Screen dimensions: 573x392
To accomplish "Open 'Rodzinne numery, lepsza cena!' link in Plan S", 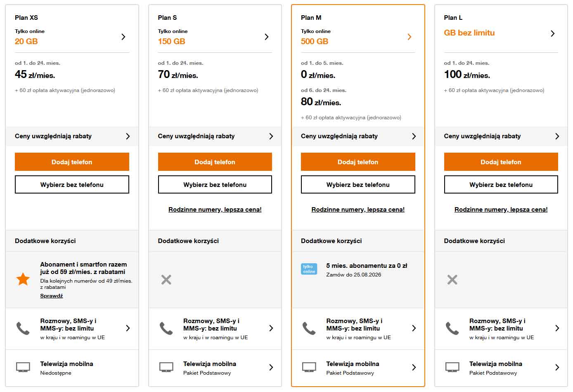I will click(x=215, y=210).
